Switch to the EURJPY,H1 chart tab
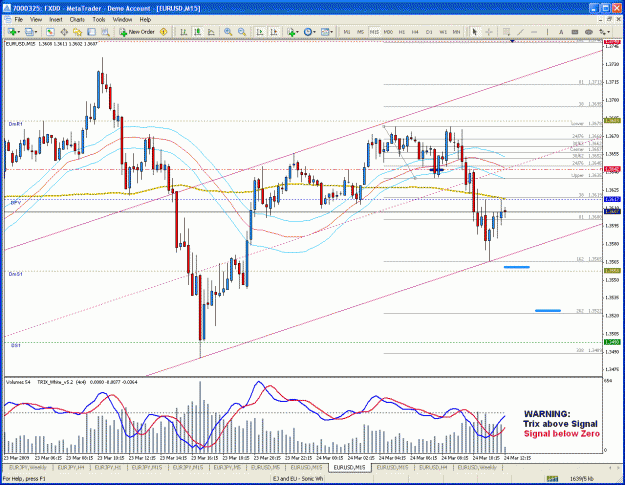 tap(108, 467)
